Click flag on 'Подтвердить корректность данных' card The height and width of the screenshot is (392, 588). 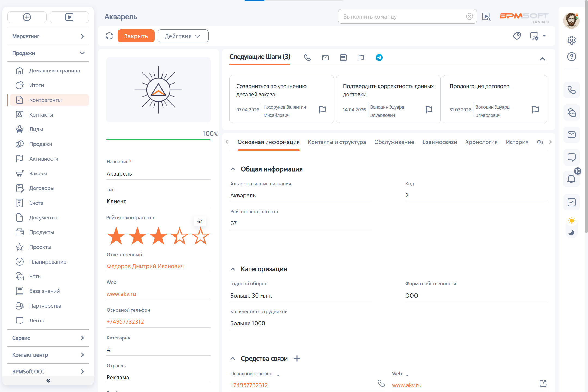(429, 109)
